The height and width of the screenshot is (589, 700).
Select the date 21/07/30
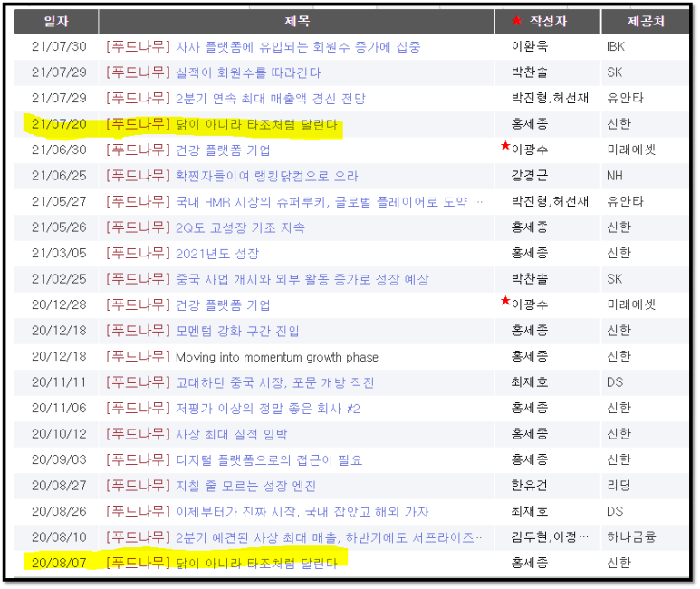coord(59,46)
